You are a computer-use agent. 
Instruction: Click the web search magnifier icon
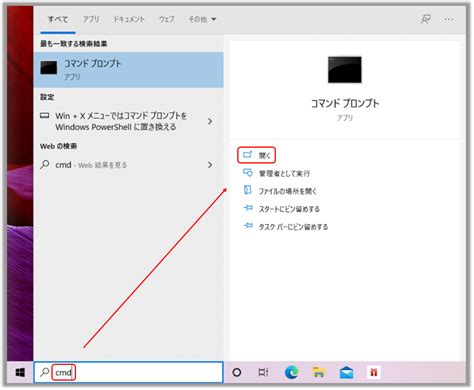click(45, 165)
